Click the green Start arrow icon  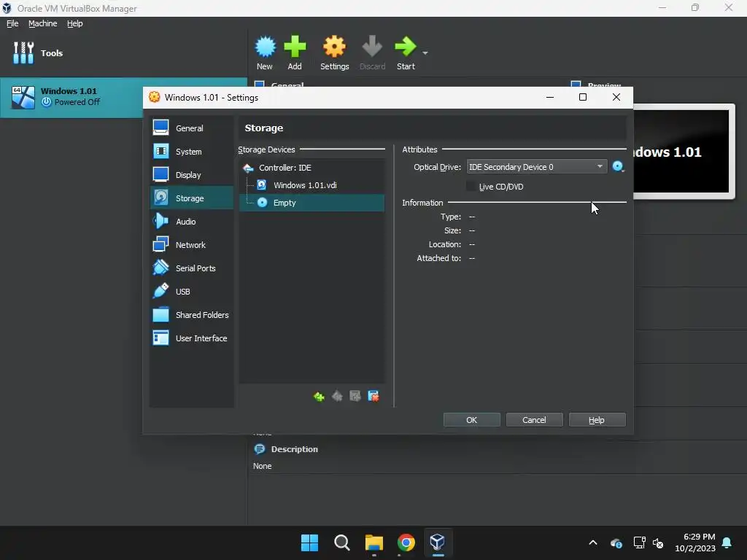point(406,47)
